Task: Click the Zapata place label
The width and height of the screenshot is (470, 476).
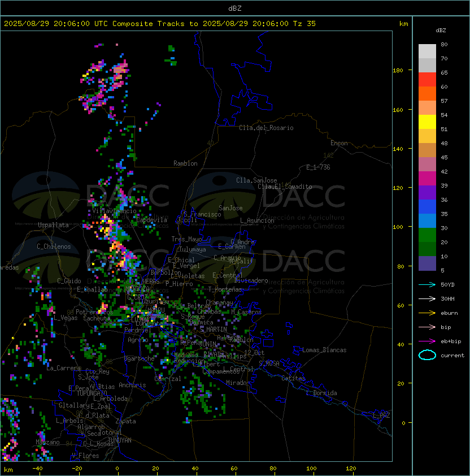Action: (125, 421)
